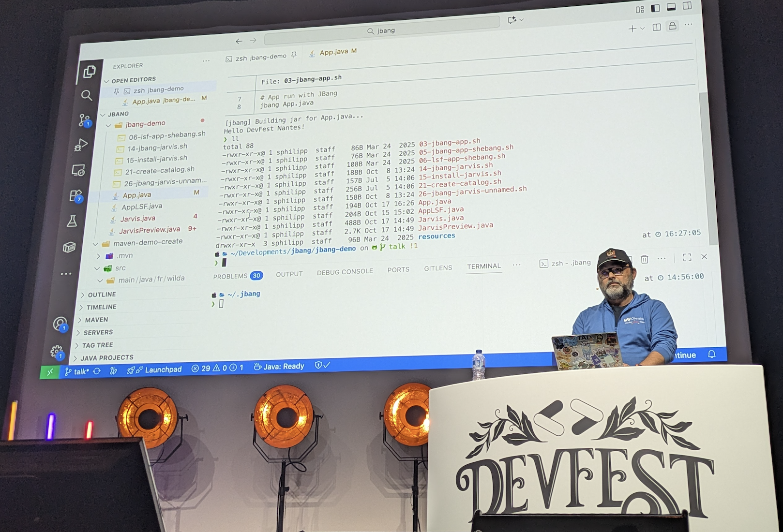Open the Search view in activity bar

pos(87,95)
